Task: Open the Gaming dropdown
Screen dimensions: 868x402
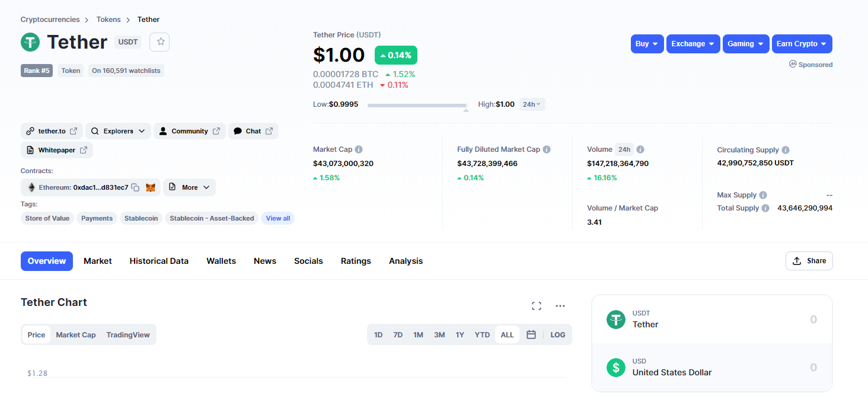Action: pos(746,44)
